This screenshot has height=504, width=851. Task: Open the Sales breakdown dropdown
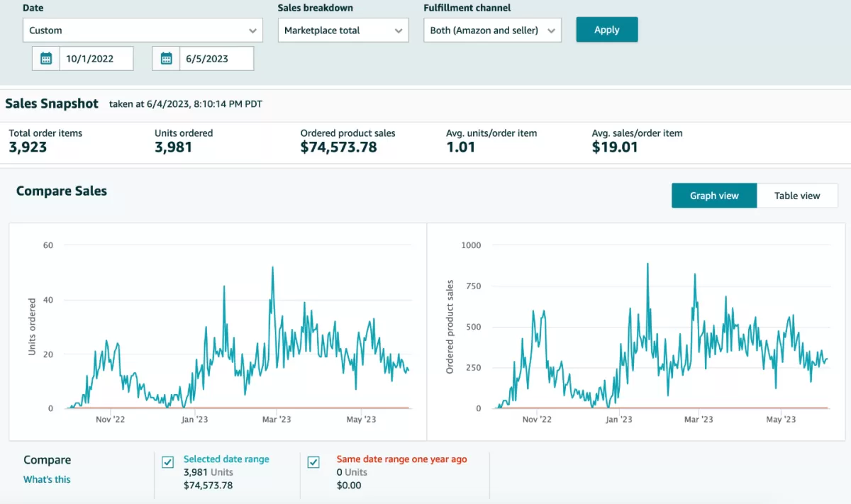pyautogui.click(x=343, y=30)
